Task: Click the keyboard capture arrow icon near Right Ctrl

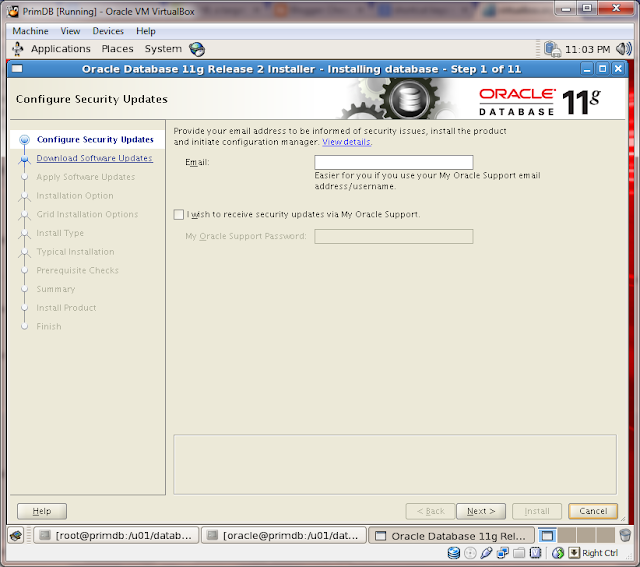Action: point(574,553)
